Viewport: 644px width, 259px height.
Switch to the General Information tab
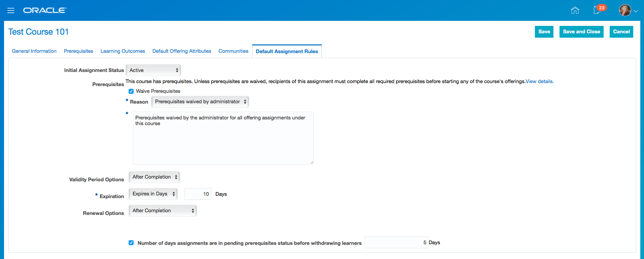34,51
